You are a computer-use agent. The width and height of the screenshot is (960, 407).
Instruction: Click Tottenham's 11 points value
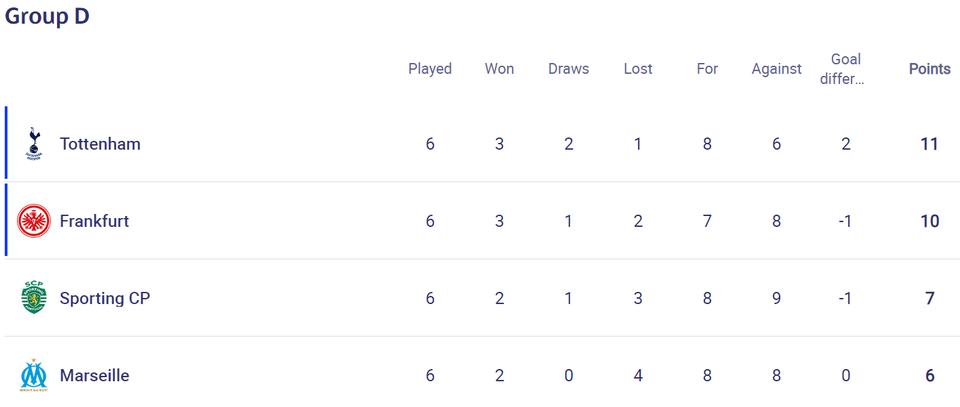929,144
